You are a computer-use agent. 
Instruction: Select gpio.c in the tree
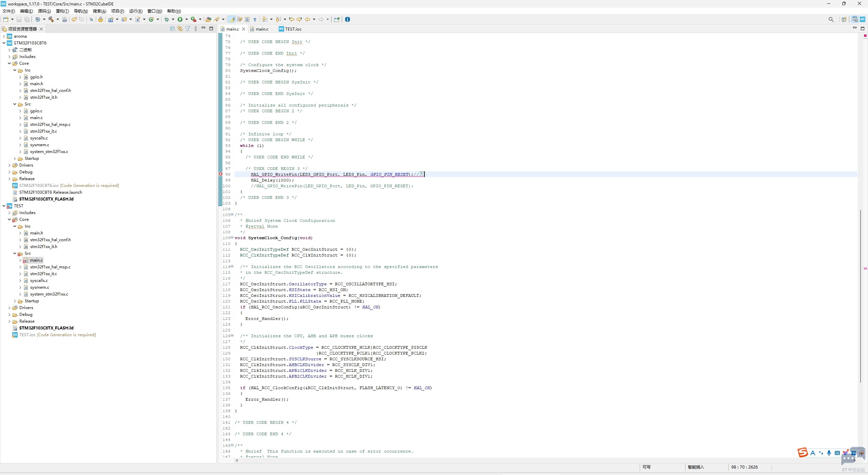pyautogui.click(x=36, y=111)
